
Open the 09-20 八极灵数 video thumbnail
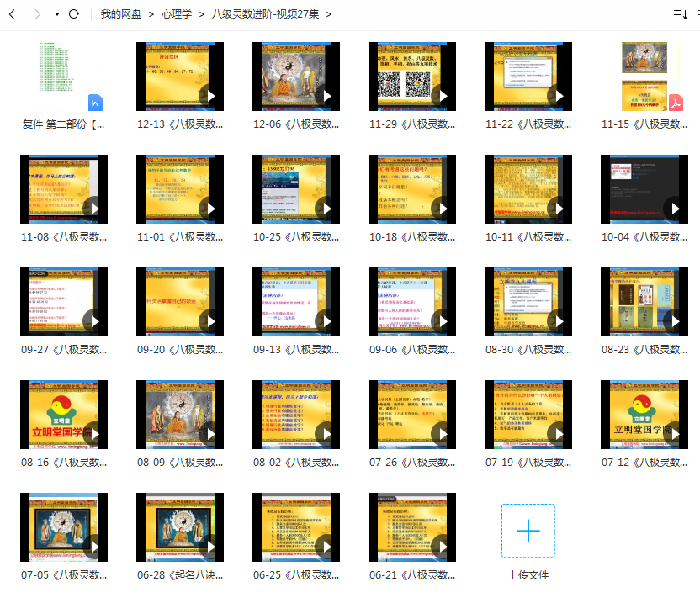coord(180,302)
